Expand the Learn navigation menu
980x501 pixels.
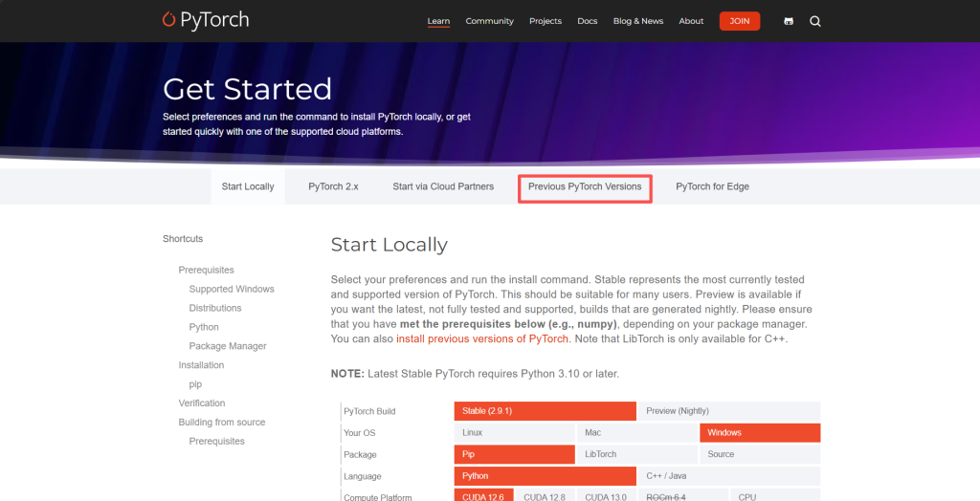tap(438, 21)
